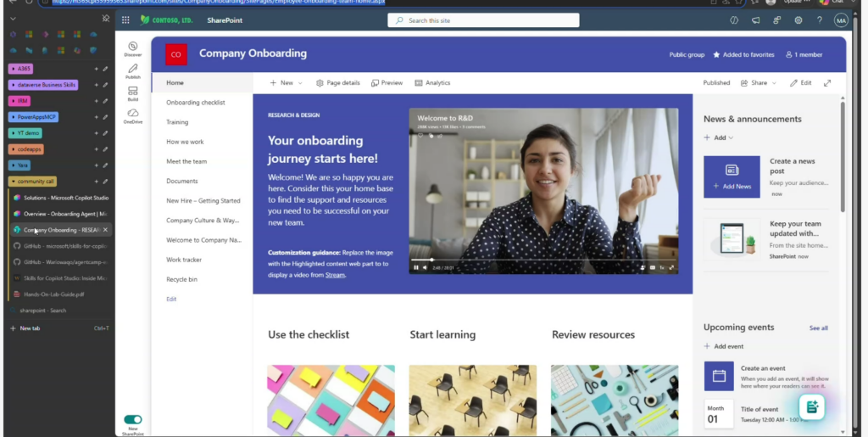Expand the dataverse Business Skills tab group
The width and height of the screenshot is (868, 437).
click(x=42, y=85)
